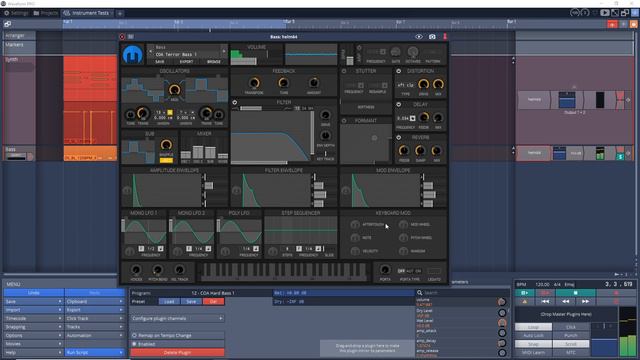Select the previous Helm preset arrow
This screenshot has height=360, width=640.
coord(150,52)
